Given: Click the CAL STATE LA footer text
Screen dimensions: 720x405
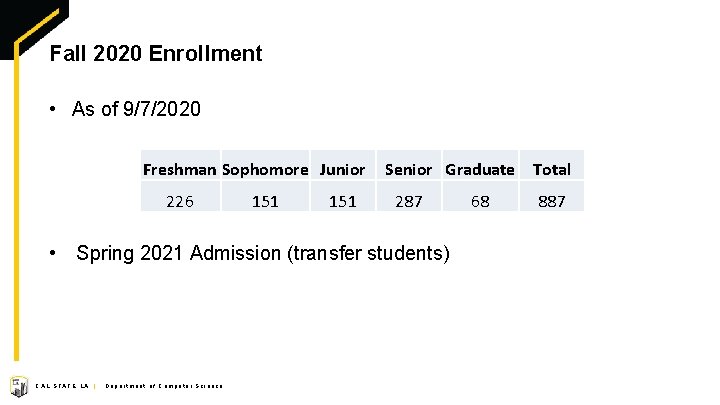Looking at the screenshot, I should 62,386.
